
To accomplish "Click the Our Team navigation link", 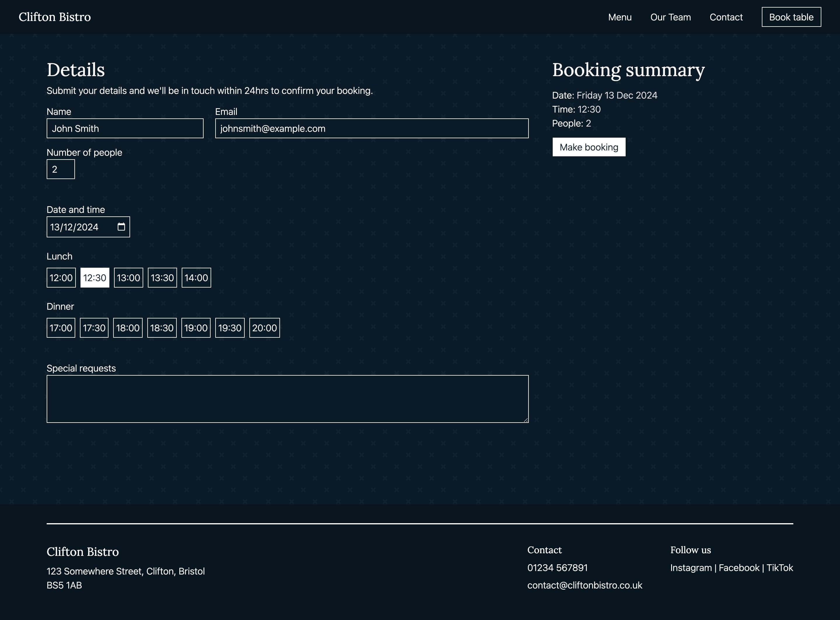I will [671, 17].
